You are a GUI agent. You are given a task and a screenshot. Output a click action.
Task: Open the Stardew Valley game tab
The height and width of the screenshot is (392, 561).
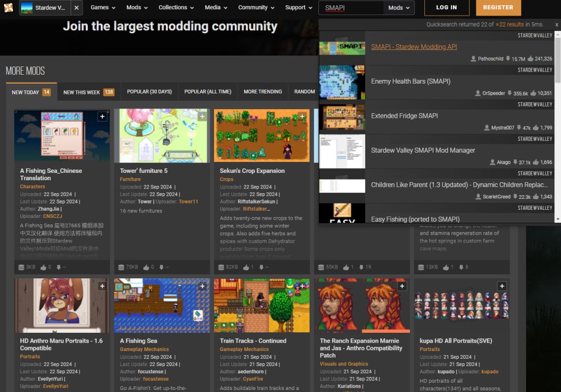click(x=45, y=7)
